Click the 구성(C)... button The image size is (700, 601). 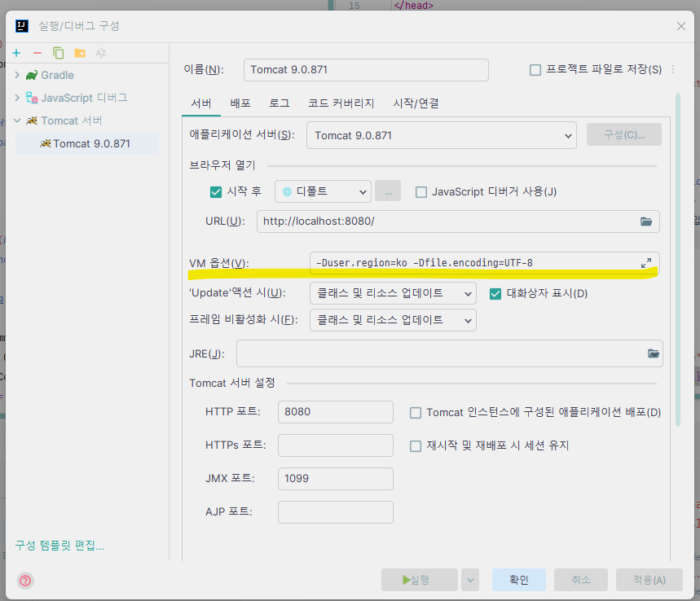(624, 134)
